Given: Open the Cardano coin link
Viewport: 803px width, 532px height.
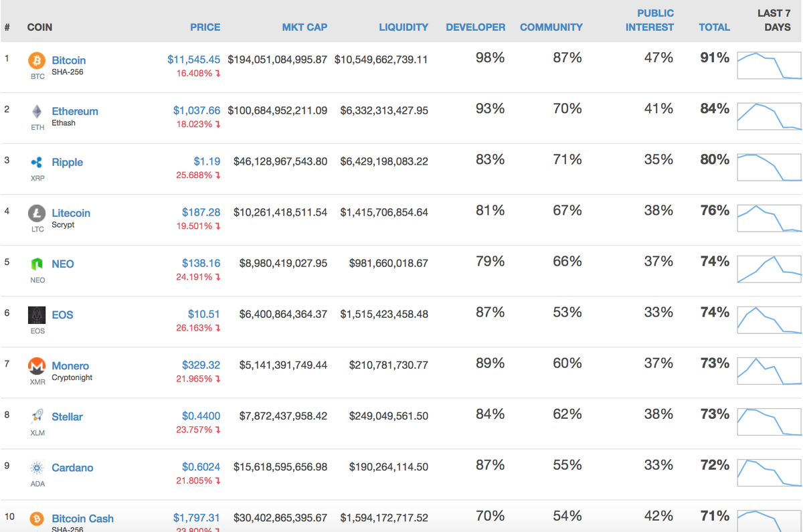Looking at the screenshot, I should [72, 468].
